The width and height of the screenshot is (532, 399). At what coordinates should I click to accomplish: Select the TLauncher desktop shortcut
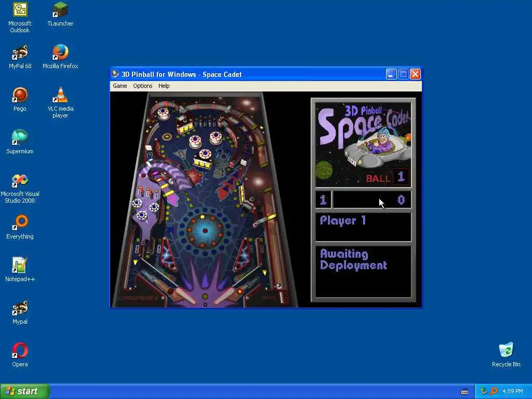coord(60,14)
